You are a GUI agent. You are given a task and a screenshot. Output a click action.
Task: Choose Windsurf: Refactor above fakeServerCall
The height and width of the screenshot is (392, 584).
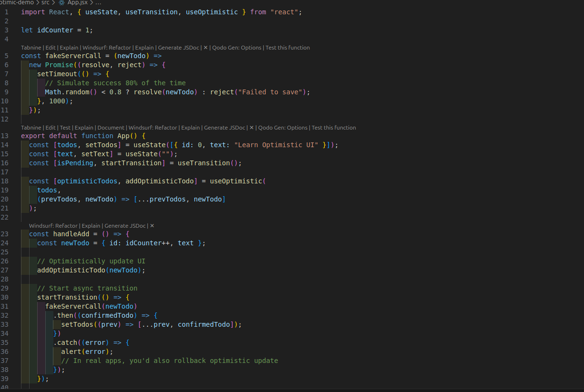pyautogui.click(x=107, y=48)
